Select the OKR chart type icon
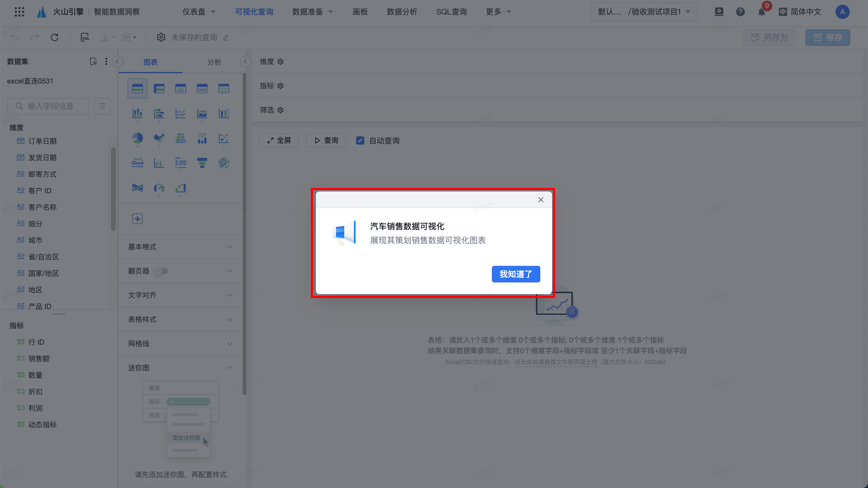 pyautogui.click(x=202, y=89)
